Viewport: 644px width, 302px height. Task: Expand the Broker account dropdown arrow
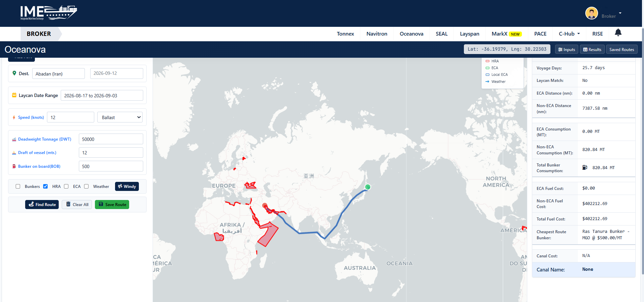point(620,13)
